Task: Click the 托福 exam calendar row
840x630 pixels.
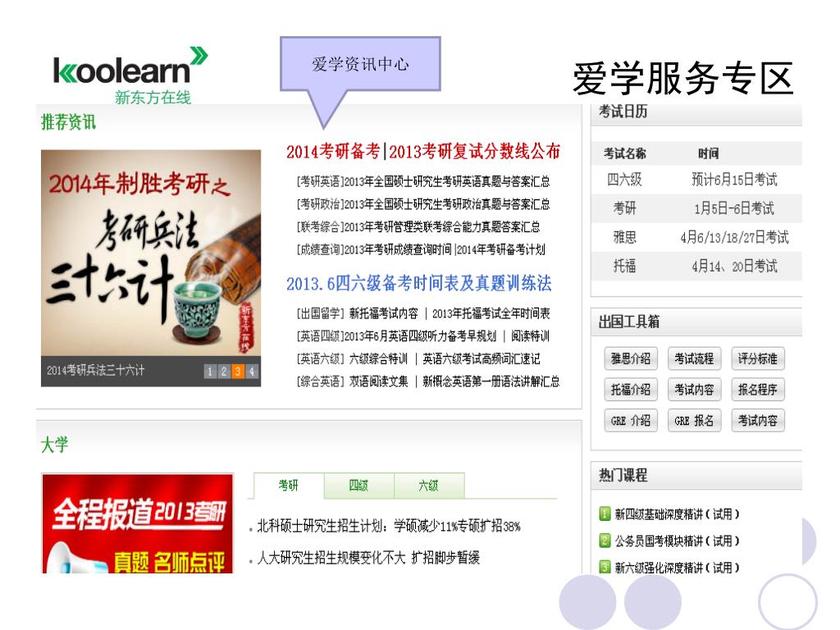Action: point(696,267)
